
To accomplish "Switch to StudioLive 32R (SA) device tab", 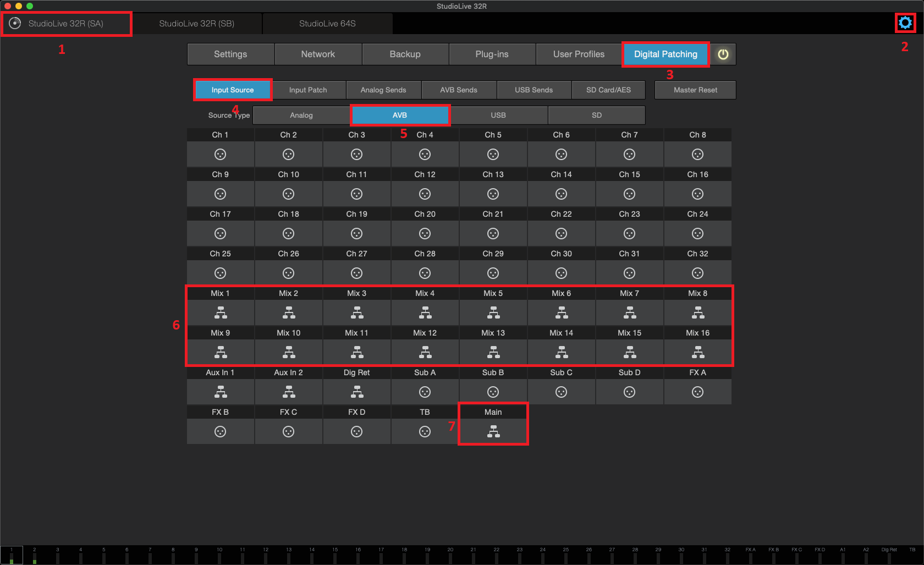I will (66, 24).
